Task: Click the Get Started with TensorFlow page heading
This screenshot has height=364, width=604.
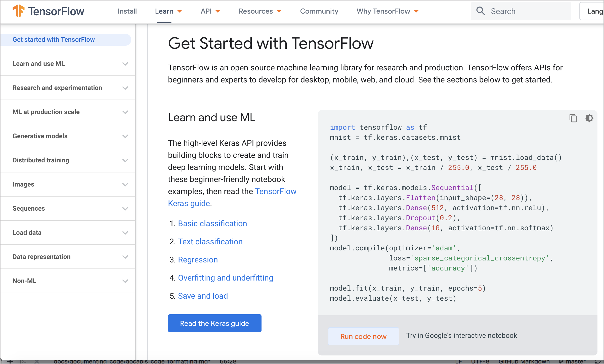Action: [271, 43]
